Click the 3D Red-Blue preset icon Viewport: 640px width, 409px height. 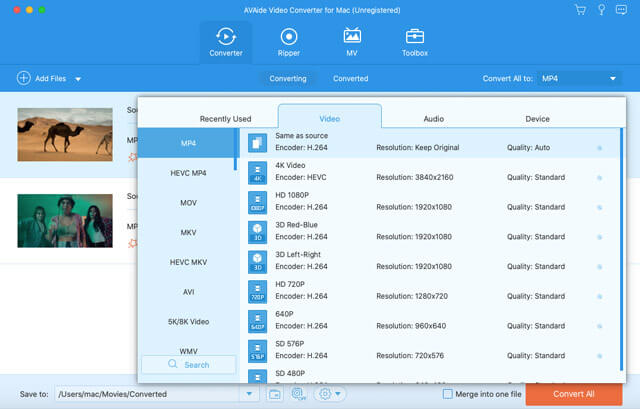(257, 232)
